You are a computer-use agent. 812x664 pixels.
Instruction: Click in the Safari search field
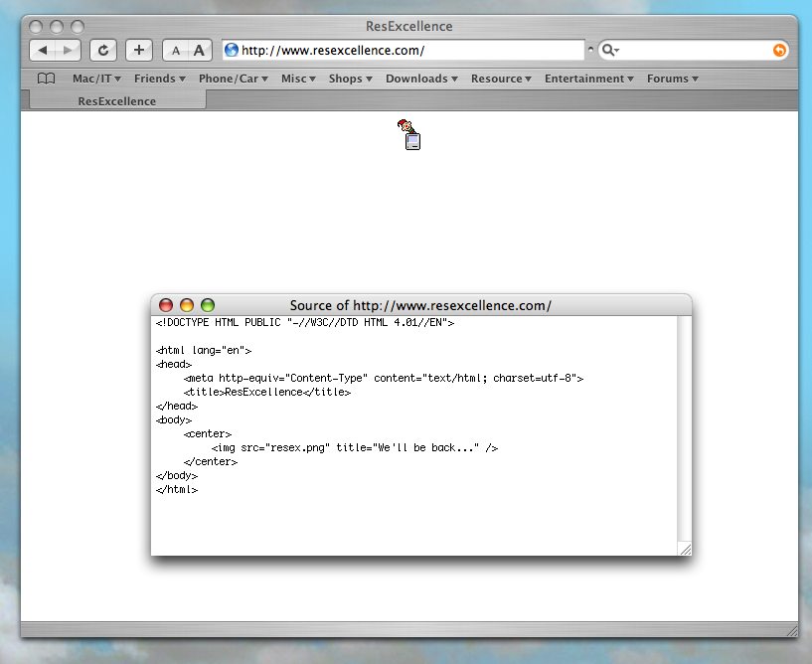[694, 51]
